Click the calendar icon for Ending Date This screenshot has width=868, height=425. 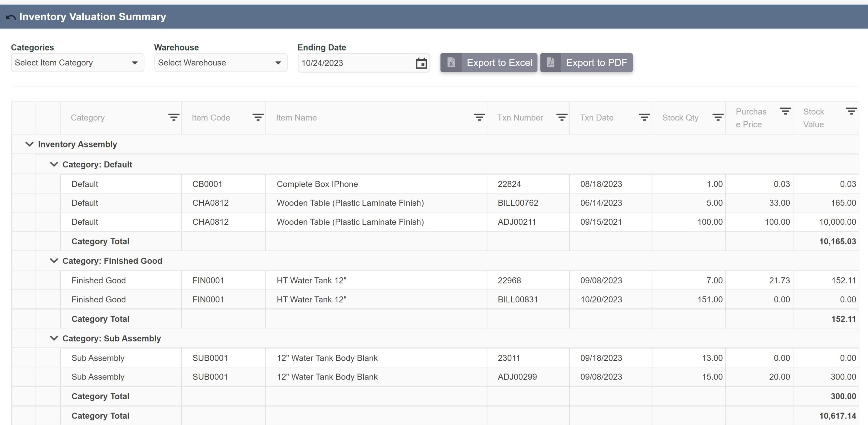[421, 63]
